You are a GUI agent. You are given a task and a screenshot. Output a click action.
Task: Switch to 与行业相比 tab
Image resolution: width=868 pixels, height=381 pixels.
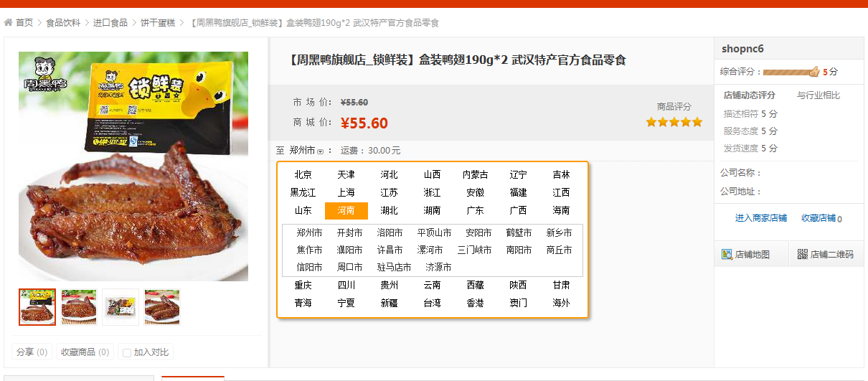tap(819, 95)
